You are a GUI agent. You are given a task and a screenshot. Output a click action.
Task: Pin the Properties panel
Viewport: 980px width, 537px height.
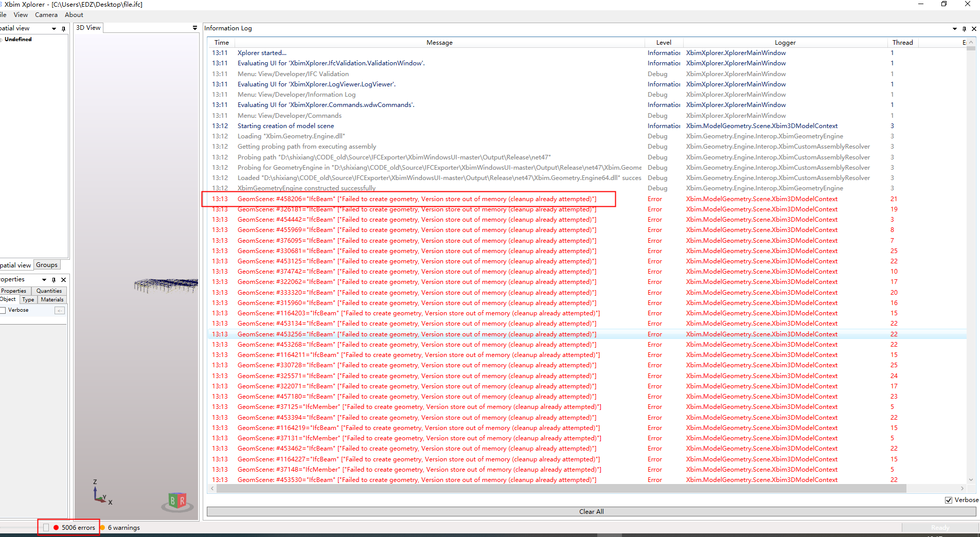(x=53, y=280)
